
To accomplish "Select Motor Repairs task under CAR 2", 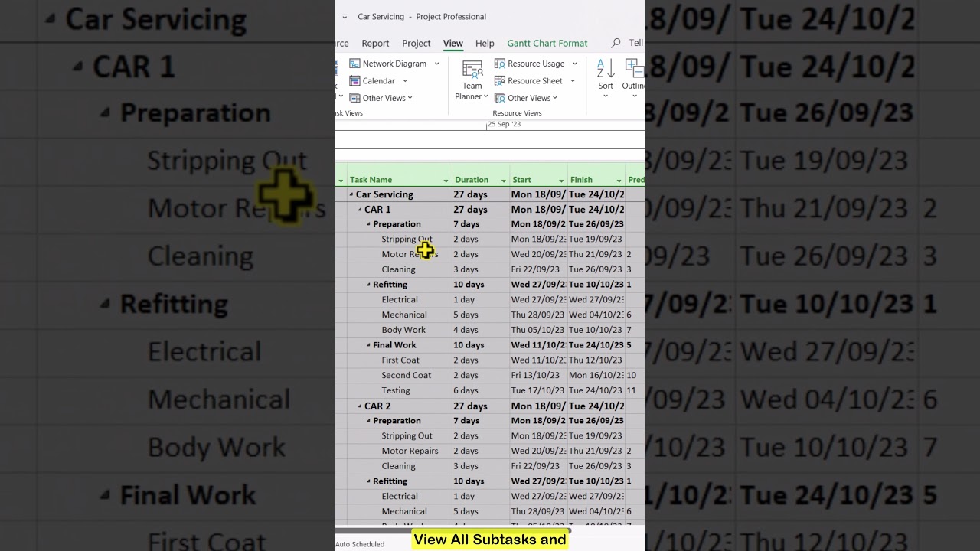I will pos(410,451).
